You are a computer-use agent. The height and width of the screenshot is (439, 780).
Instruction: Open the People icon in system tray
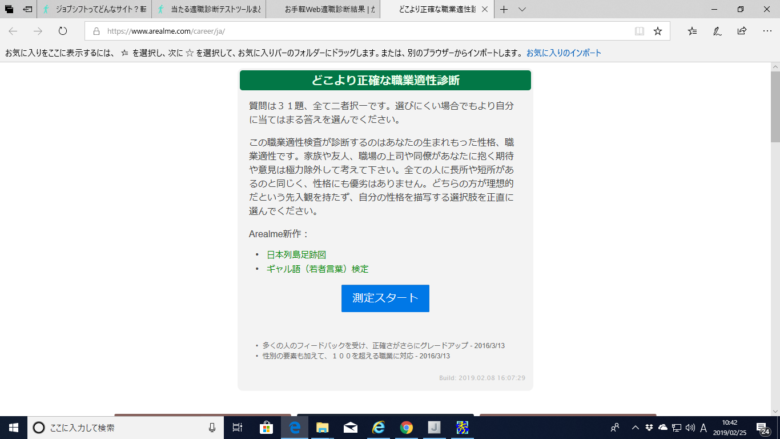pyautogui.click(x=615, y=428)
